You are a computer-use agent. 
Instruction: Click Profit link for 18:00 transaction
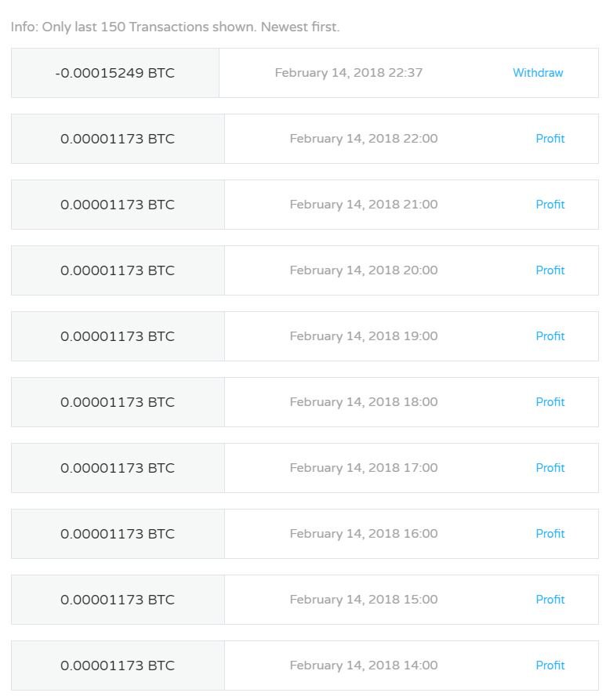[550, 402]
